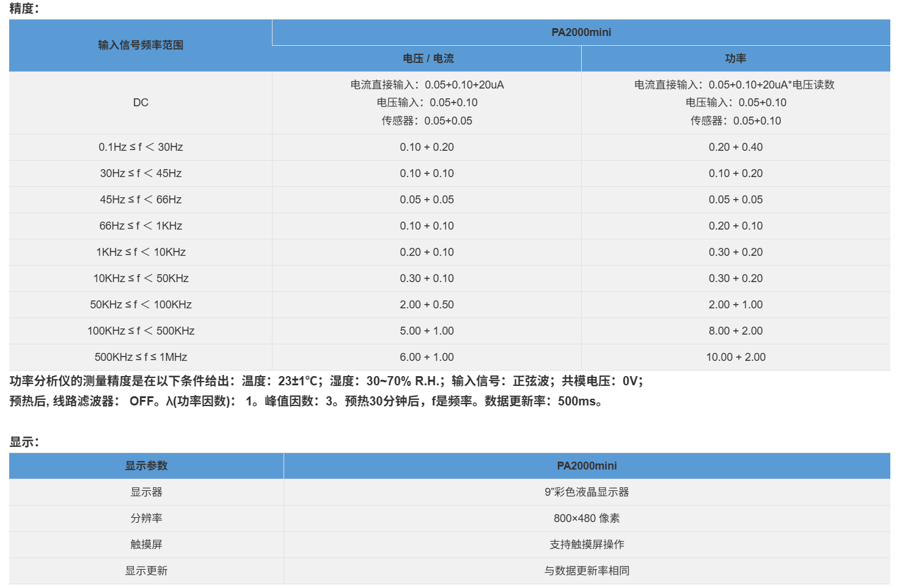905x588 pixels.
Task: Select the DC row label
Action: (141, 103)
